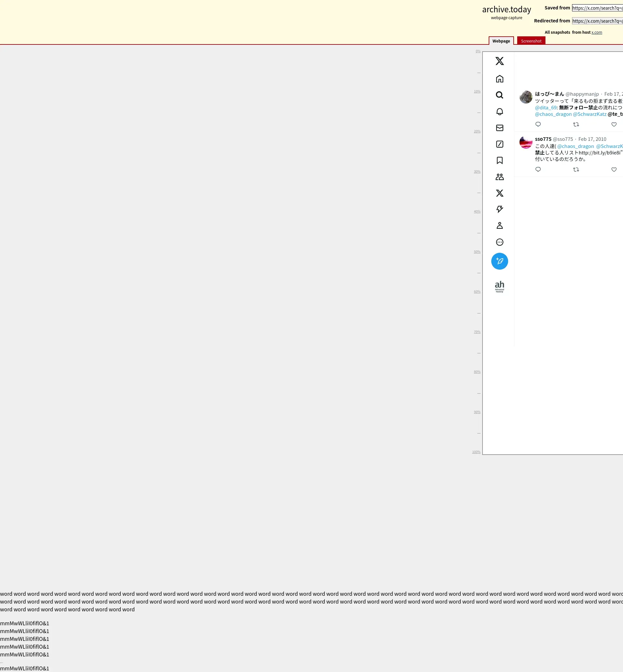Click the Saved from URL field
The width and height of the screenshot is (623, 672).
tap(597, 8)
